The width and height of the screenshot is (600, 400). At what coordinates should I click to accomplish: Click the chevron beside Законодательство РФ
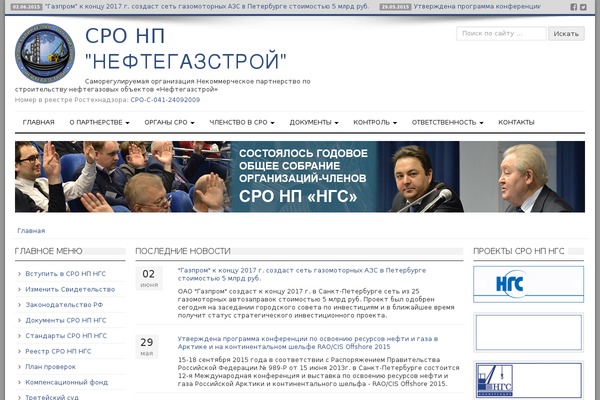[19, 305]
